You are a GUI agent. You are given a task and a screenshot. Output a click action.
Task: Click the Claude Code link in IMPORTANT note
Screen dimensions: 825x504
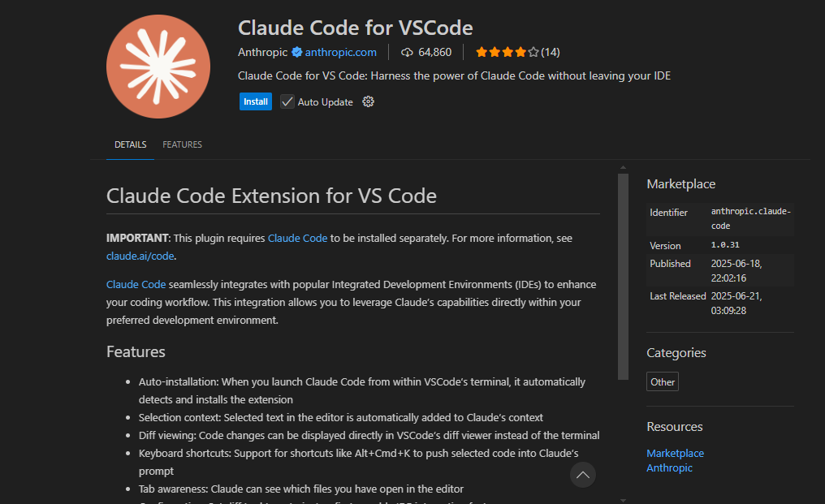point(297,238)
